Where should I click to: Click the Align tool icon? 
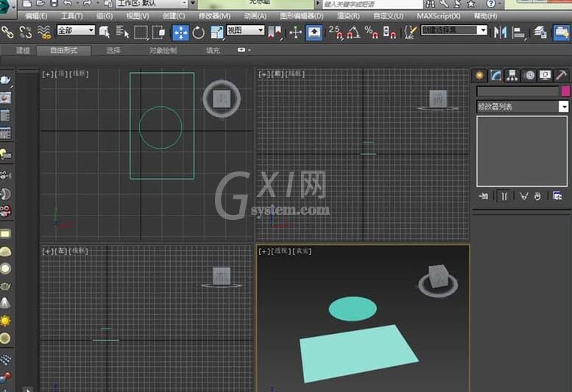click(x=518, y=32)
